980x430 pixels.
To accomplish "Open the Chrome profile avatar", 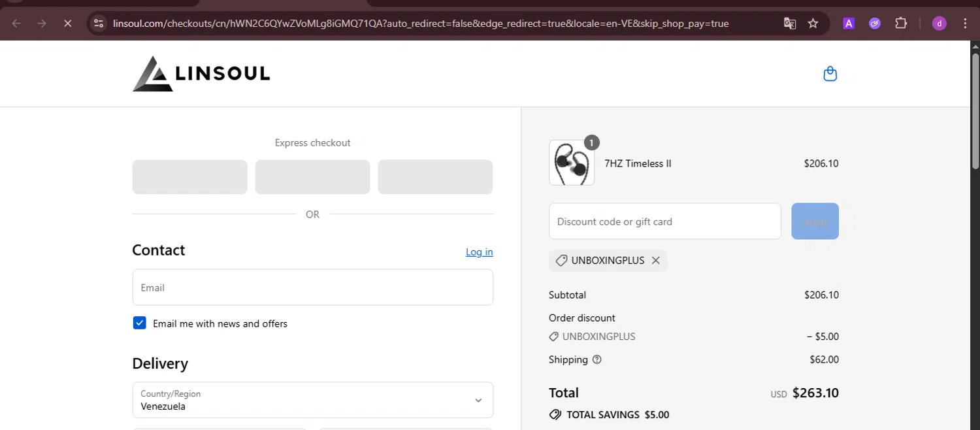I will [939, 24].
